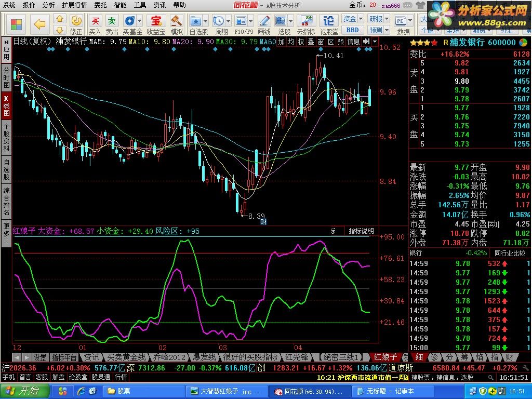Open the 股票 folder from the taskbar

coord(143,391)
